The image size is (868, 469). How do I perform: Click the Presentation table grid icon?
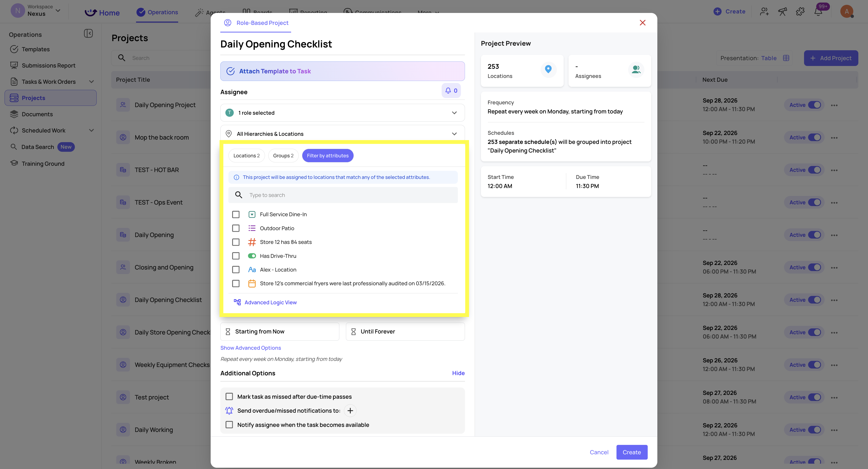(786, 58)
